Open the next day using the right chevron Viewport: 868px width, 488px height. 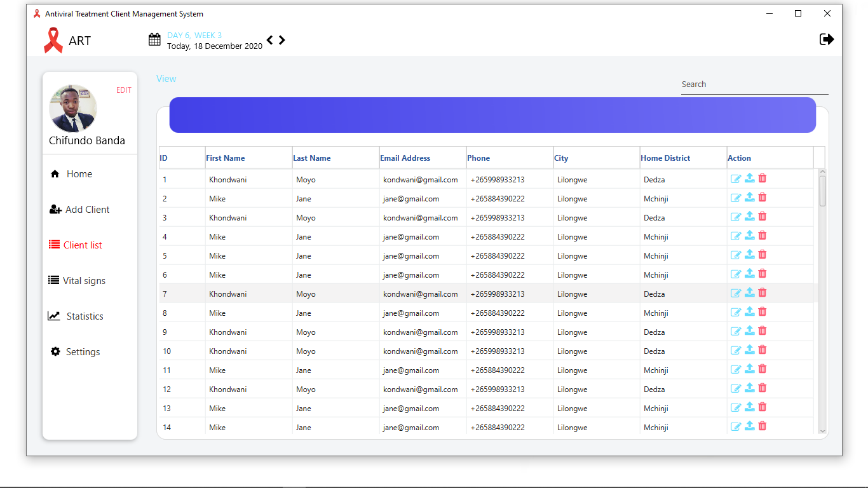[x=281, y=39]
